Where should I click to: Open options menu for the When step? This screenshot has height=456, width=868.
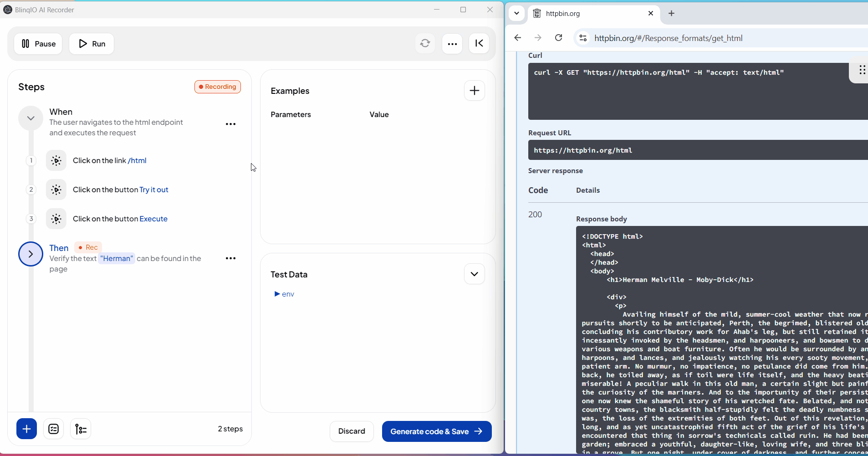[230, 124]
